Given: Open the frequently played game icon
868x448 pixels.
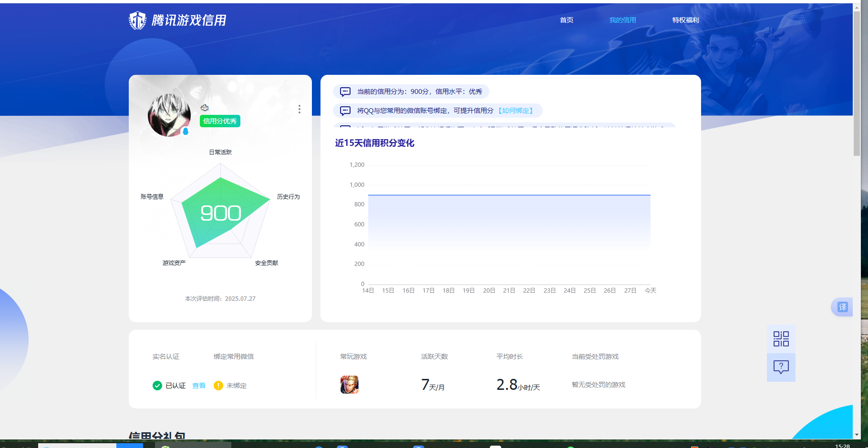Looking at the screenshot, I should coord(350,385).
